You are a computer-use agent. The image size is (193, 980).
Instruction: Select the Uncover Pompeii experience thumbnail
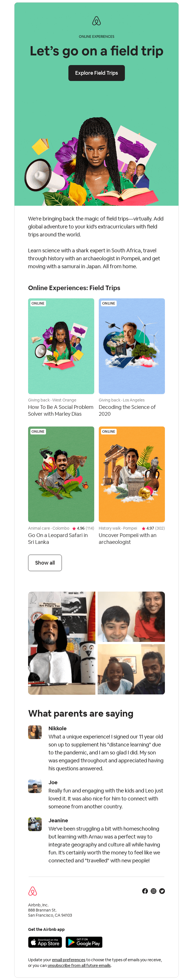[x=131, y=474]
